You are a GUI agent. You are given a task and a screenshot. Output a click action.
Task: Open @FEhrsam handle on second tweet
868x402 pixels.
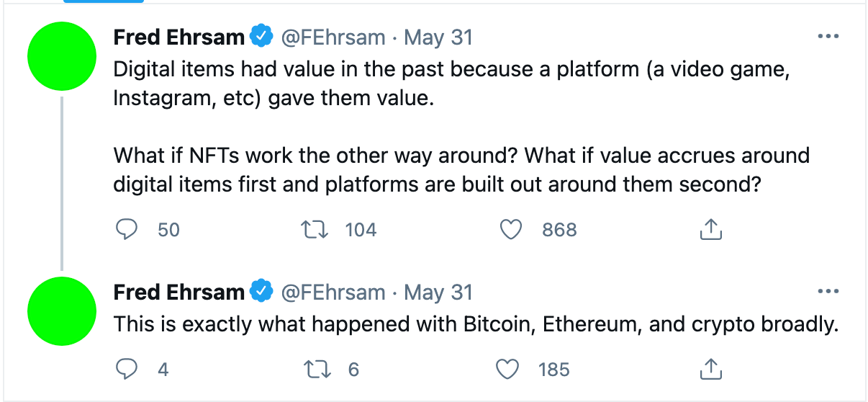click(x=333, y=292)
